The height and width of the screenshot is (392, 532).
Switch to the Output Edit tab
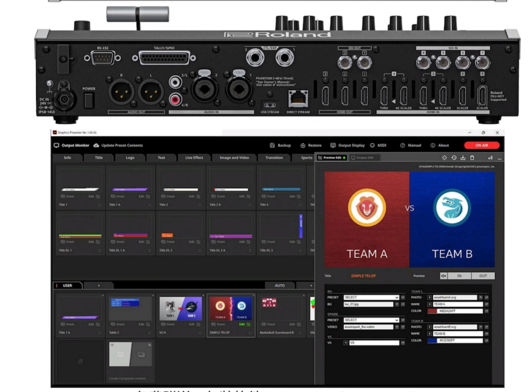(x=363, y=158)
